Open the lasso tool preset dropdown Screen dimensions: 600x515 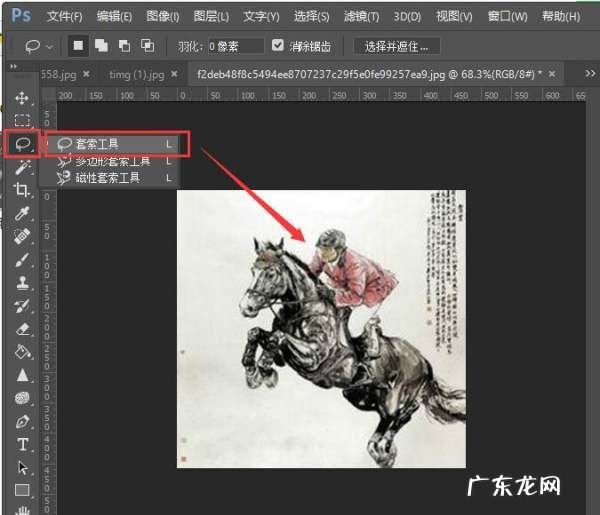point(41,46)
